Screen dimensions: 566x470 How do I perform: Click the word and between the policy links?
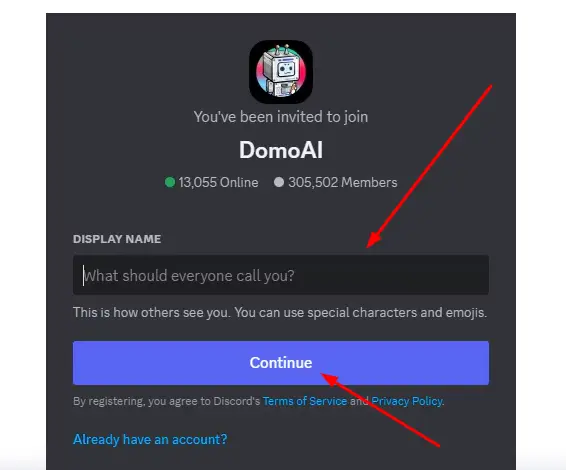click(x=359, y=401)
